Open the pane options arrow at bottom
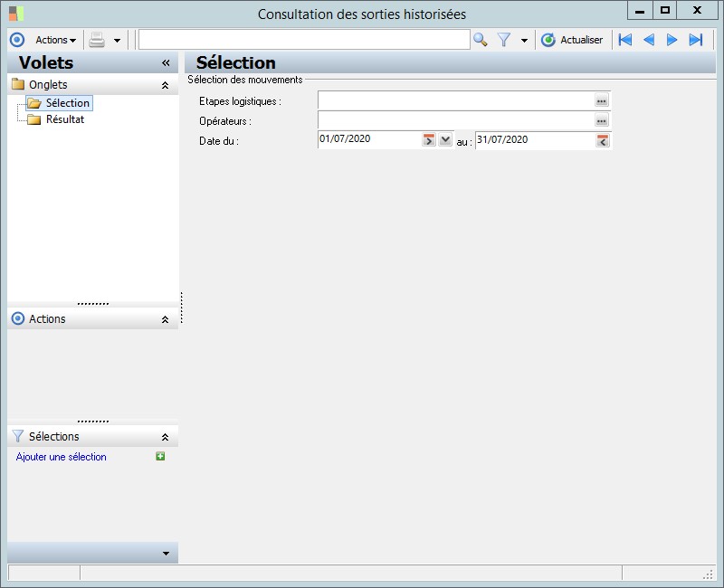The image size is (724, 588). point(166,554)
